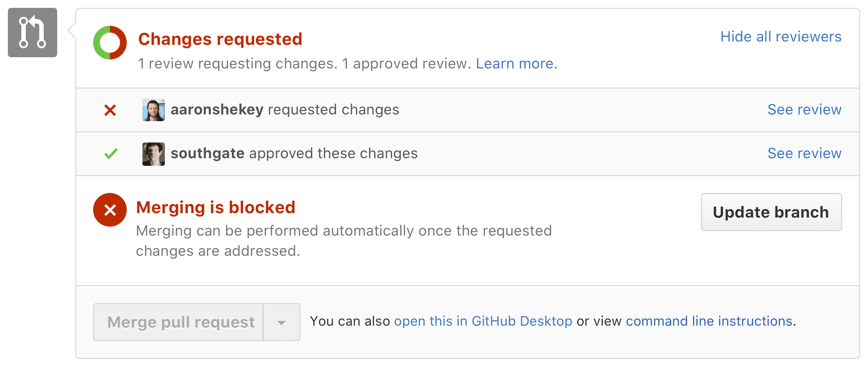Click the Changes requested heading
Image resolution: width=868 pixels, height=368 pixels.
pos(220,39)
